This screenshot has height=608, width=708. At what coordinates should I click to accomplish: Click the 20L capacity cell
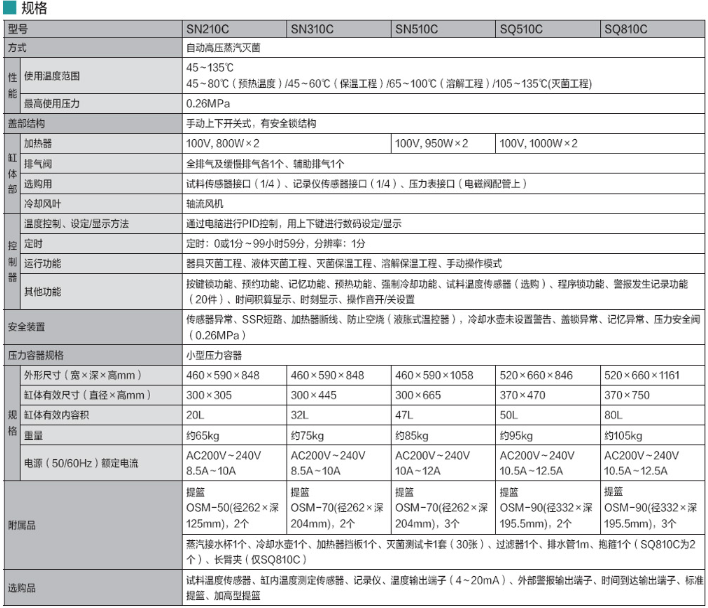[x=234, y=415]
